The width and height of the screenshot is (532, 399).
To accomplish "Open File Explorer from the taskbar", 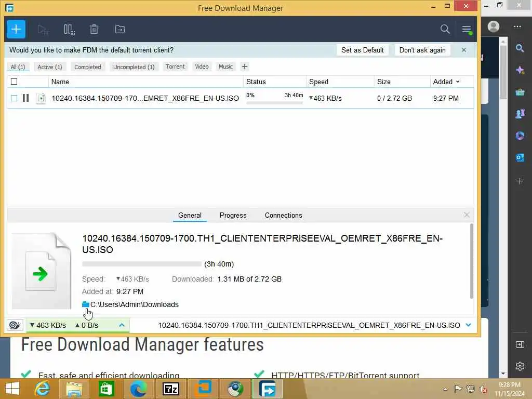I will point(74,389).
